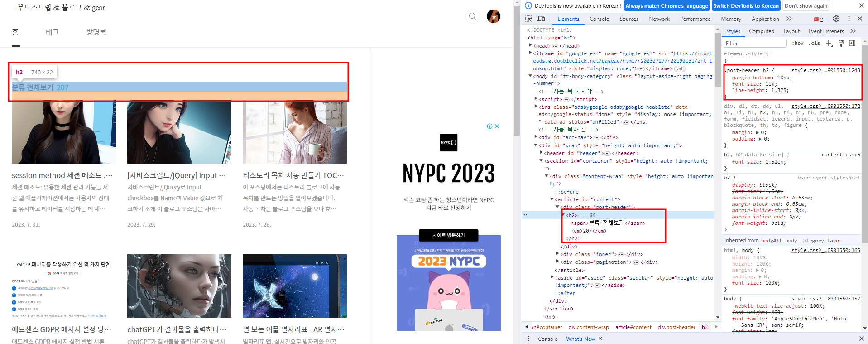
Task: Open the content.css:6 source link
Action: [x=841, y=155]
